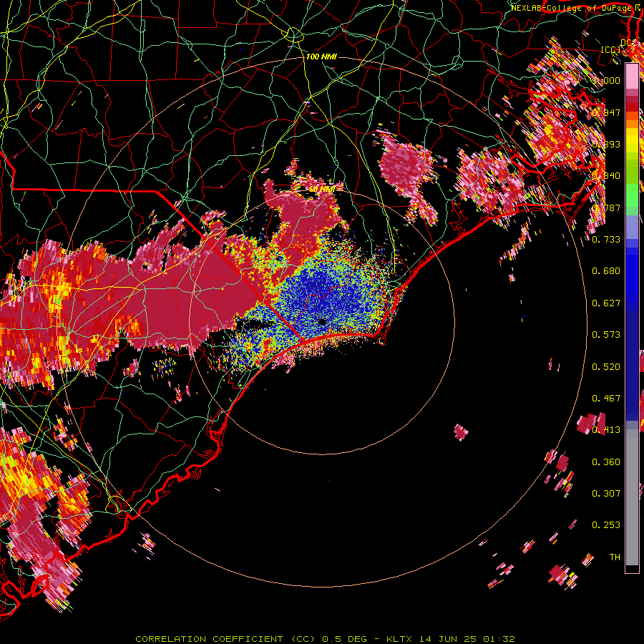
Task: Click the [CC] legend title
Action: [x=611, y=49]
